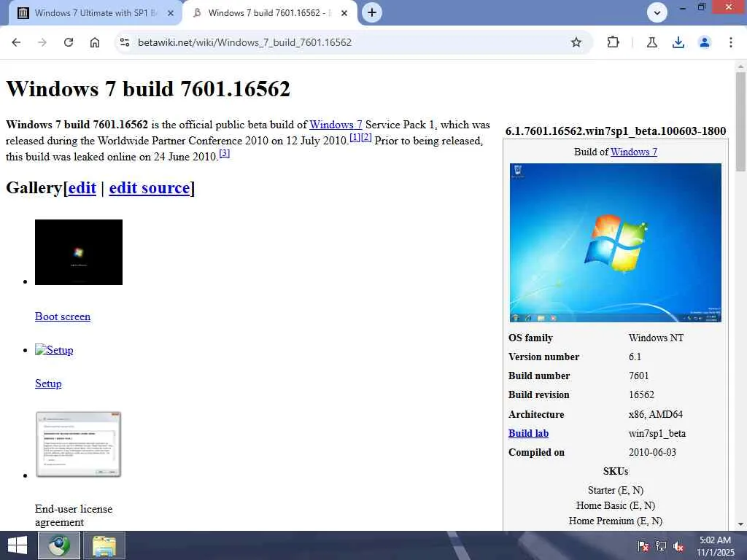747x560 pixels.
Task: Follow the Windows 7 link in intro paragraph
Action: coord(336,125)
